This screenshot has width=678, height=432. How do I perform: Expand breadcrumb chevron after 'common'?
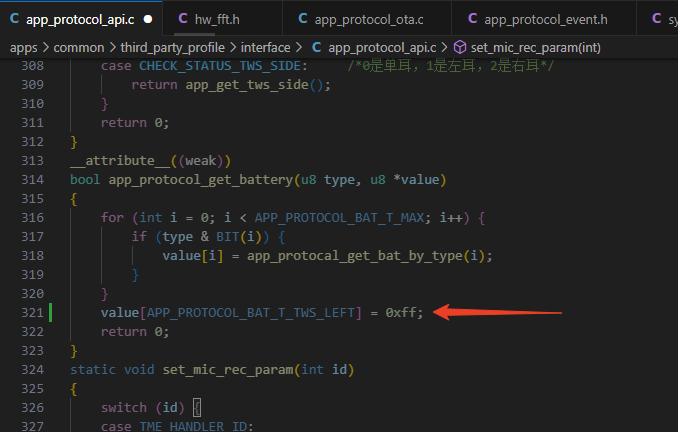(112, 48)
